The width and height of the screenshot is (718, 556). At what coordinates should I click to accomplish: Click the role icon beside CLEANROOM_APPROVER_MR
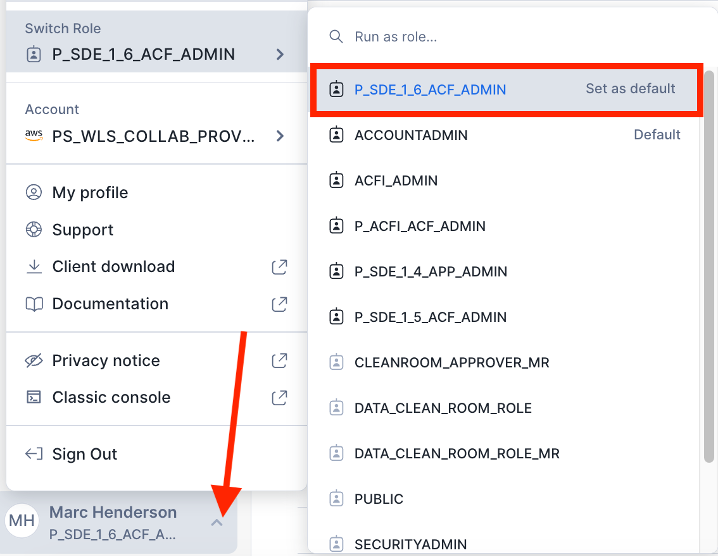tap(337, 362)
